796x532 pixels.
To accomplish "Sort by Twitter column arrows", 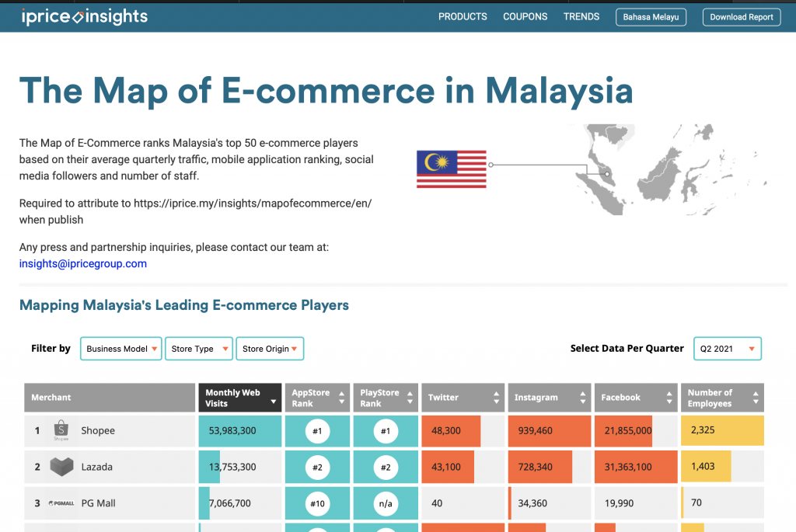I will click(x=497, y=398).
